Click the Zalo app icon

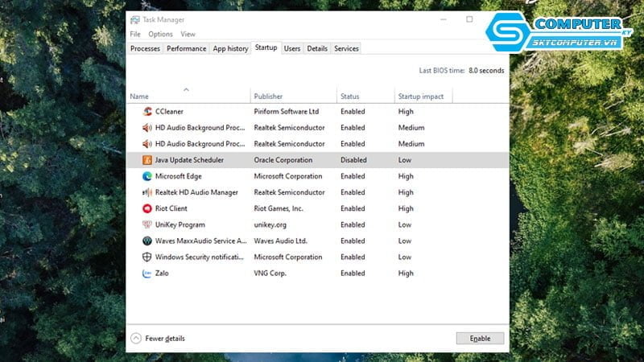(x=147, y=274)
